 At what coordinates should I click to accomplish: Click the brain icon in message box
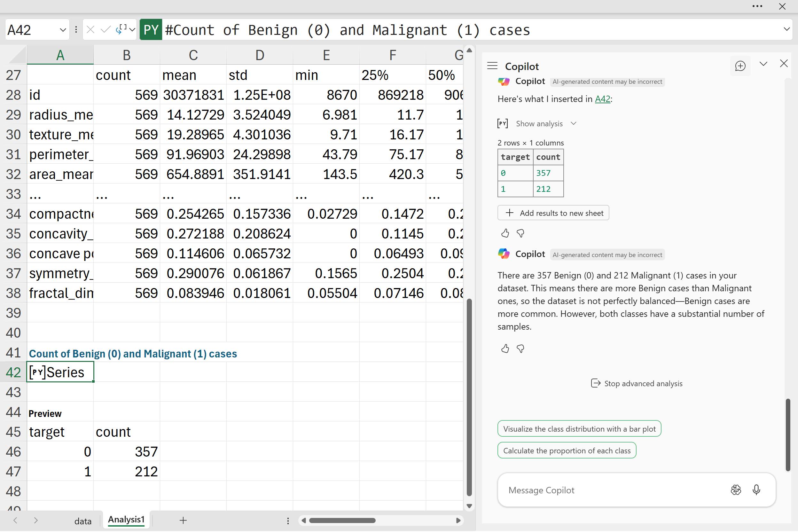click(x=736, y=489)
